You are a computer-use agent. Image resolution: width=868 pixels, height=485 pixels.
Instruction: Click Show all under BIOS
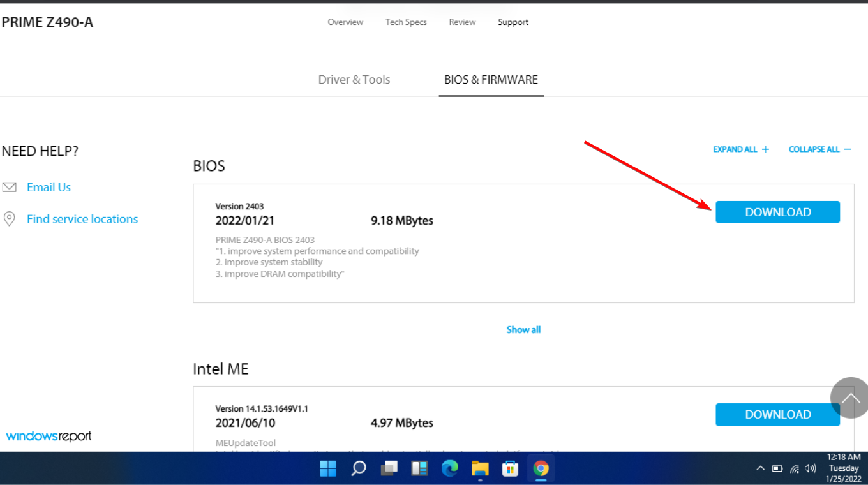click(523, 330)
